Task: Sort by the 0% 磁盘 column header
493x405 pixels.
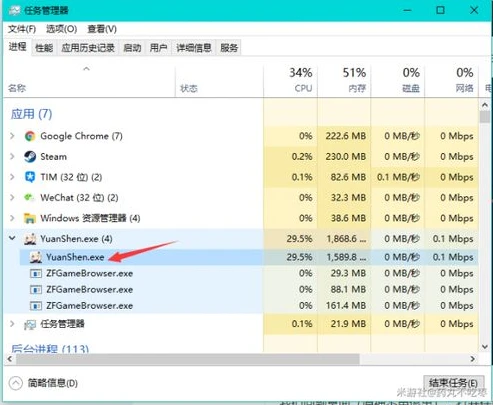Action: 398,81
